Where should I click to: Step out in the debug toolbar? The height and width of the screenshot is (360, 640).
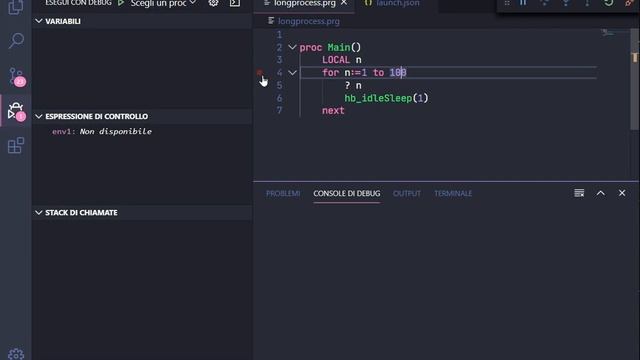(x=587, y=3)
